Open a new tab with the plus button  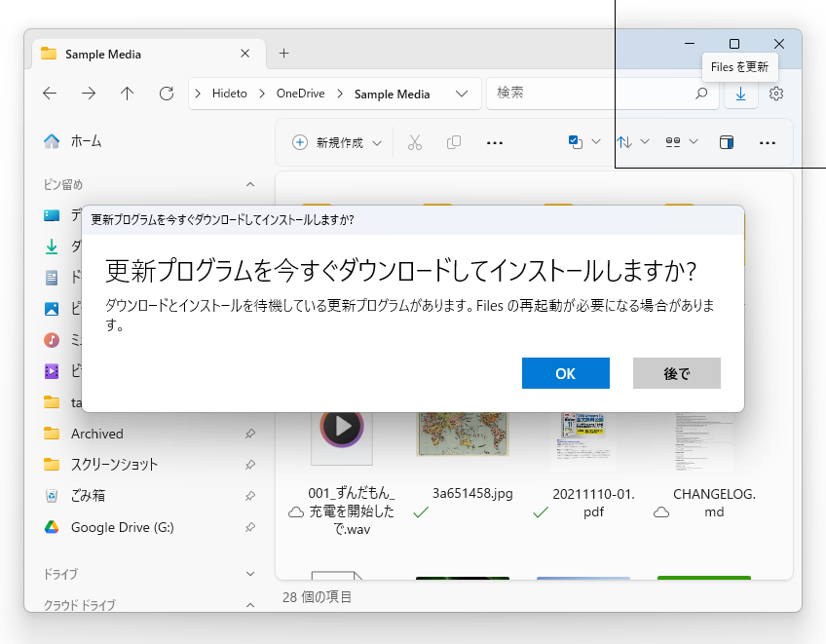(x=282, y=55)
